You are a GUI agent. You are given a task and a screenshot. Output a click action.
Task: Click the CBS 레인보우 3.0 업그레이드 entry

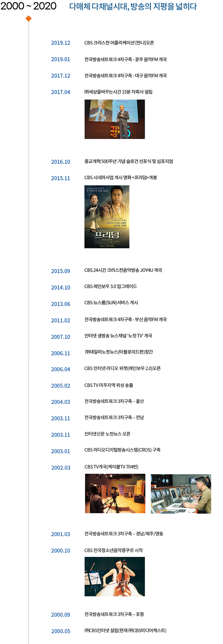[111, 286]
